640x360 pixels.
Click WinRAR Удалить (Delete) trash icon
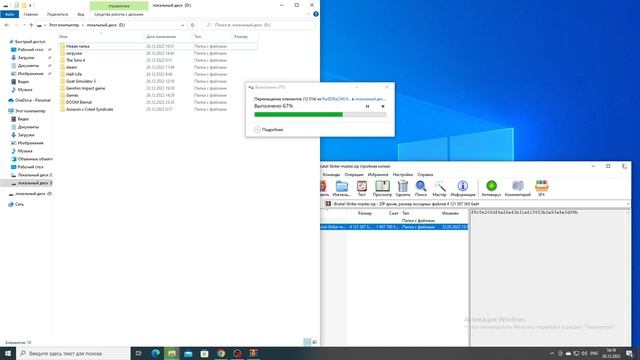click(403, 189)
